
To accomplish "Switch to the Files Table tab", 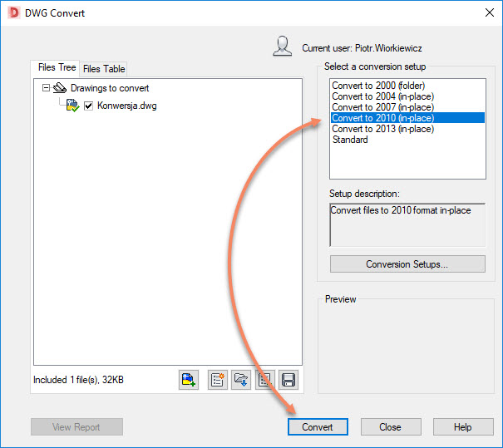I will 104,69.
